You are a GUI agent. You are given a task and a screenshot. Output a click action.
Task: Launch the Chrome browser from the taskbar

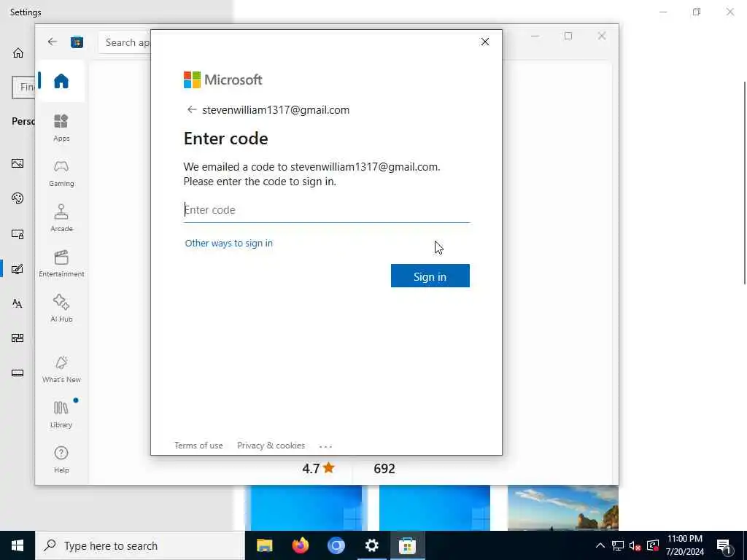pos(336,545)
